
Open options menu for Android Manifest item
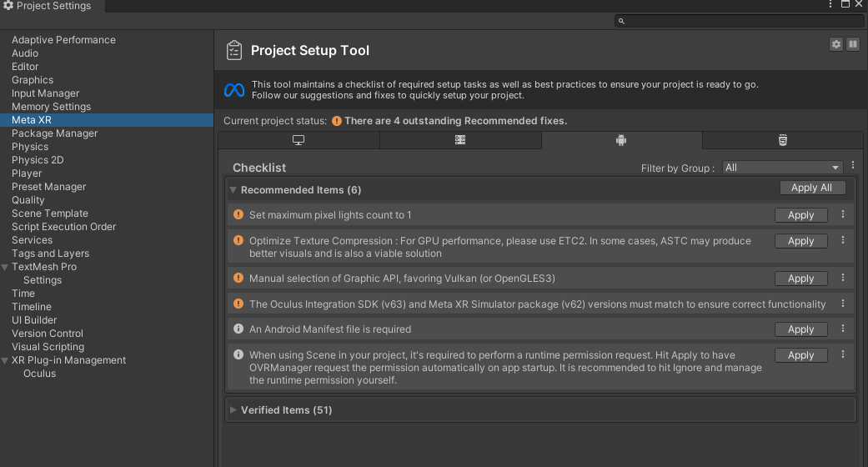coord(843,329)
